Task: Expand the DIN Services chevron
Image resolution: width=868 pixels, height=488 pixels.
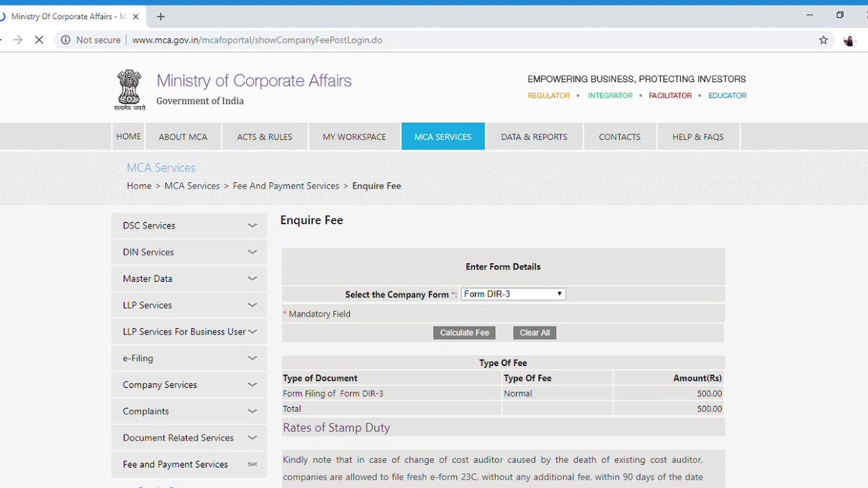Action: click(252, 252)
